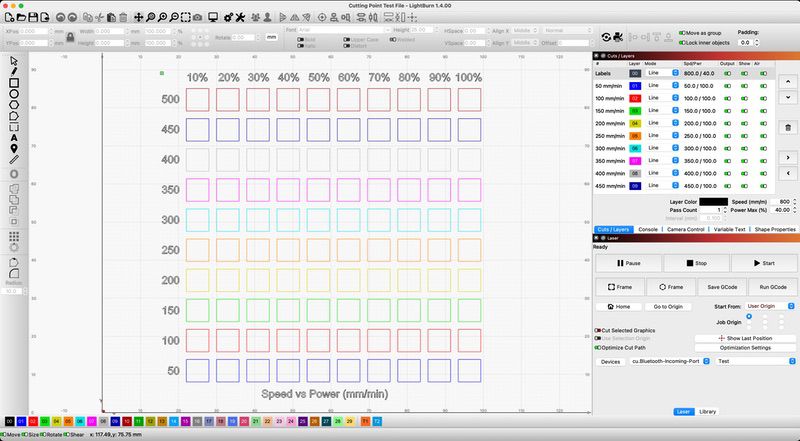Toggle the Optimize Cut Path switch
800x441 pixels.
[x=599, y=347]
